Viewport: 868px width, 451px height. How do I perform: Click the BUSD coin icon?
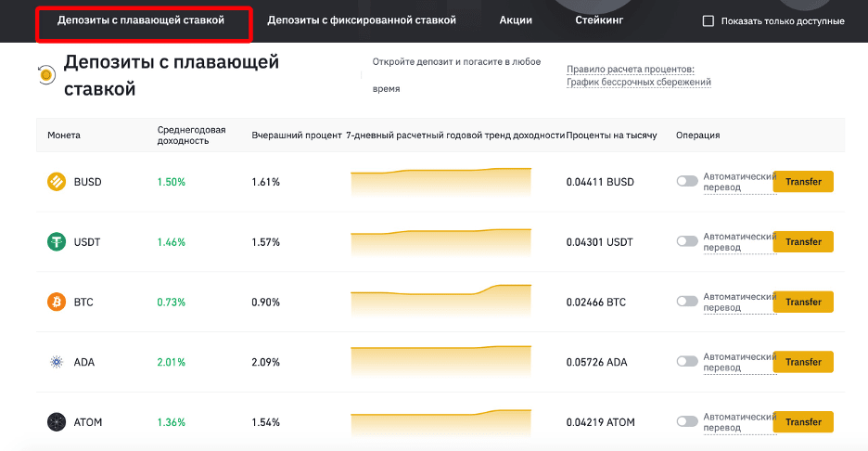point(57,182)
